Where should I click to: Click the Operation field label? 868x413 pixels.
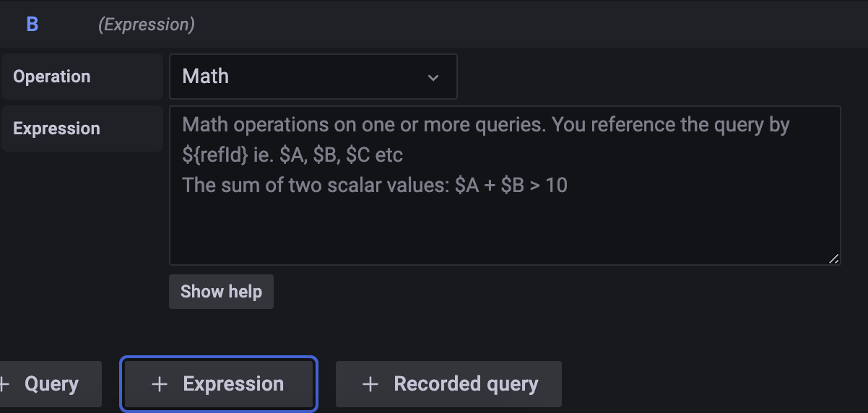tap(52, 77)
